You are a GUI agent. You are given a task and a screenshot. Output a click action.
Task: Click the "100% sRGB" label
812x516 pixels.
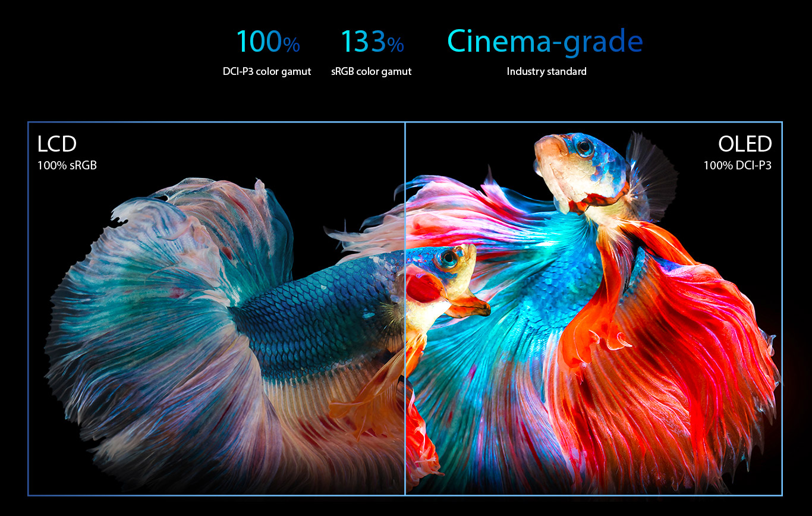tap(67, 165)
